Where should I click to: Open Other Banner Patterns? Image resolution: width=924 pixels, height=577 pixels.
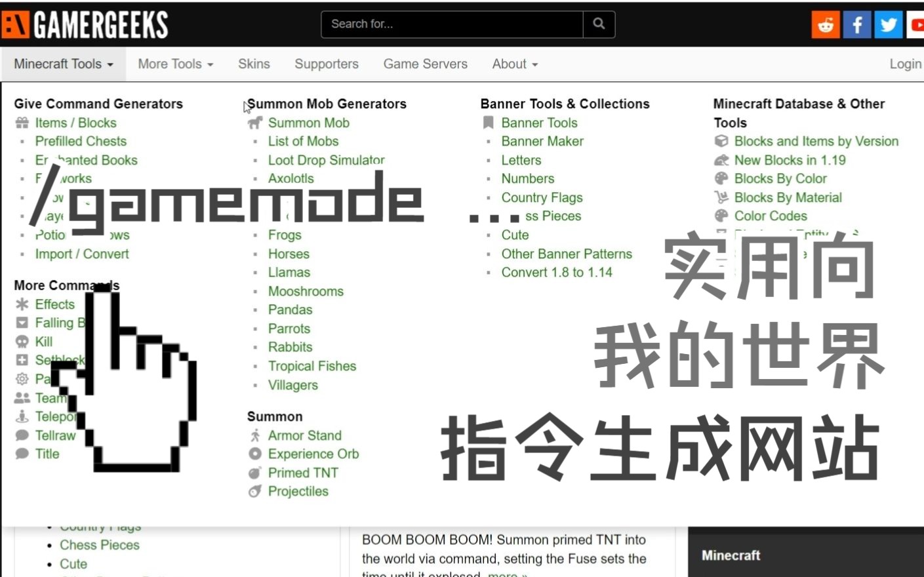567,254
